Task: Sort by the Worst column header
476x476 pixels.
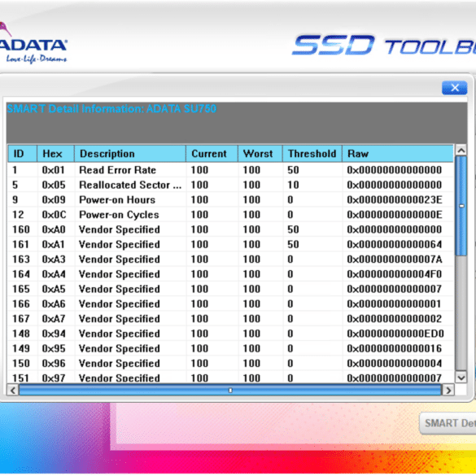Action: click(x=260, y=154)
